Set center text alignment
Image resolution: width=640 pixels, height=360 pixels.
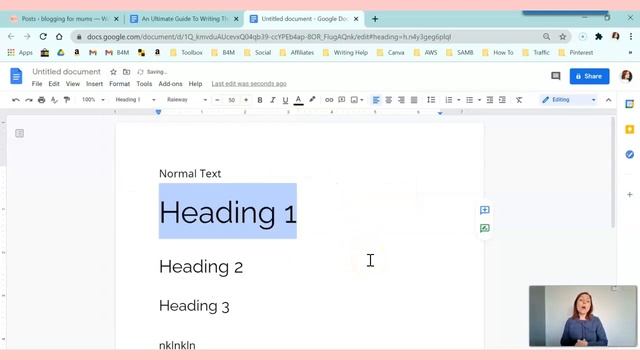pyautogui.click(x=389, y=100)
